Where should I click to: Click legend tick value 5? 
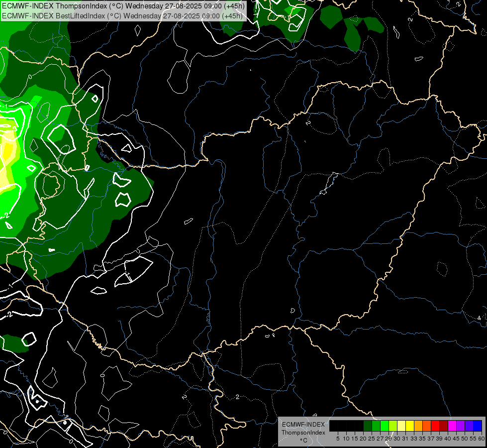point(338,439)
